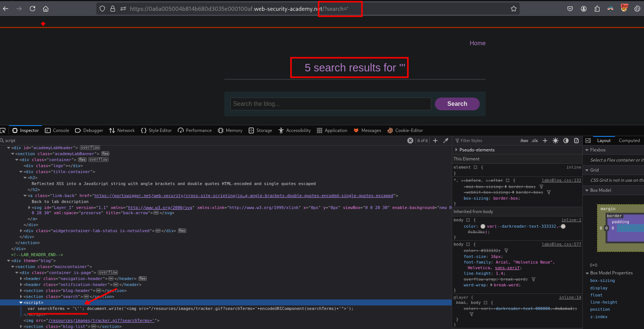The image size is (644, 329).
Task: Reload the current page
Action: (x=32, y=9)
